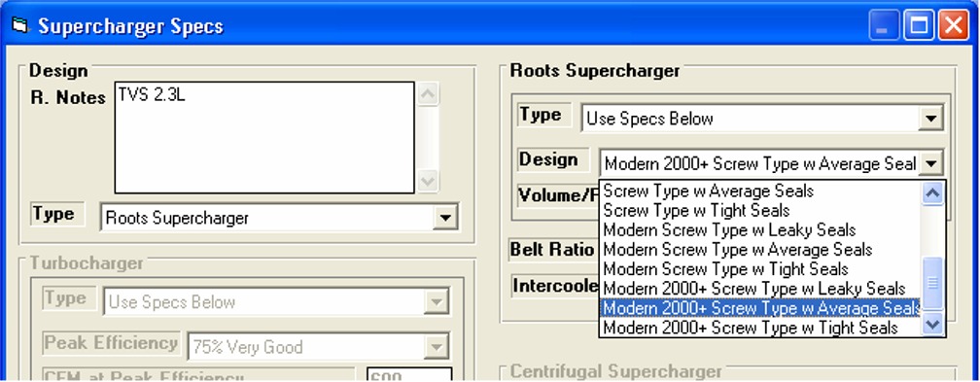Open the Design Type 'Roots Supercharger' dropdown
This screenshot has width=980, height=382.
coord(445,218)
